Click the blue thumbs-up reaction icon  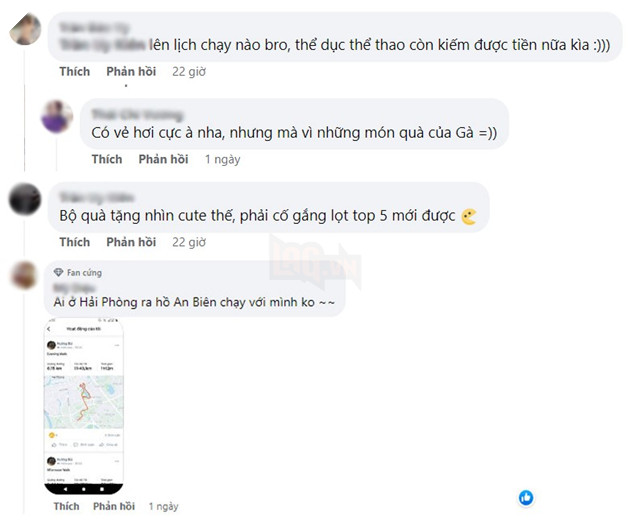[526, 497]
